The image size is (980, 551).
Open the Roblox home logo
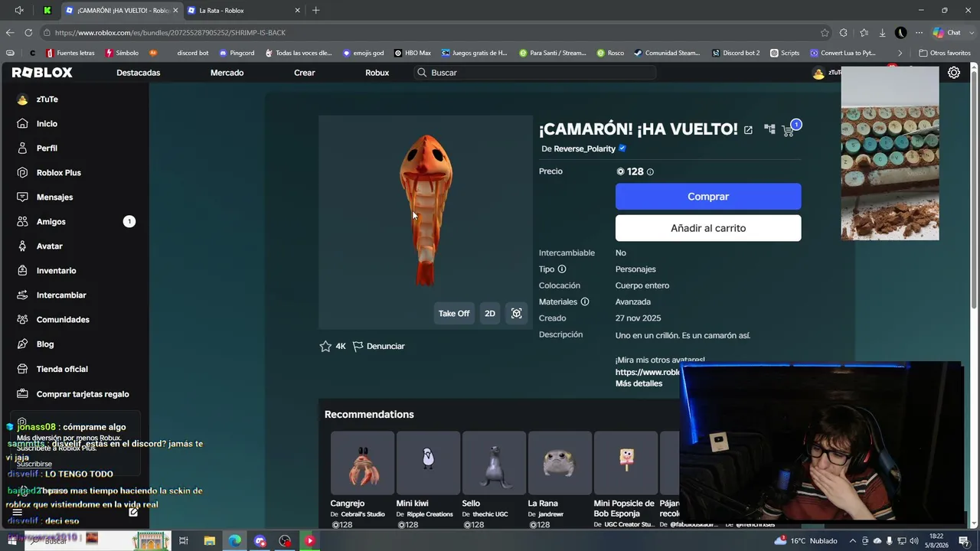[x=42, y=73]
